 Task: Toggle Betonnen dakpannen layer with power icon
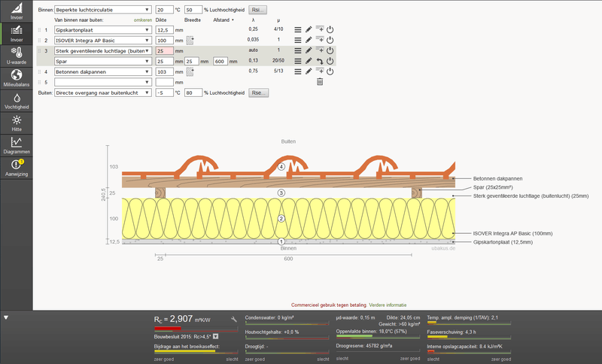click(x=330, y=71)
